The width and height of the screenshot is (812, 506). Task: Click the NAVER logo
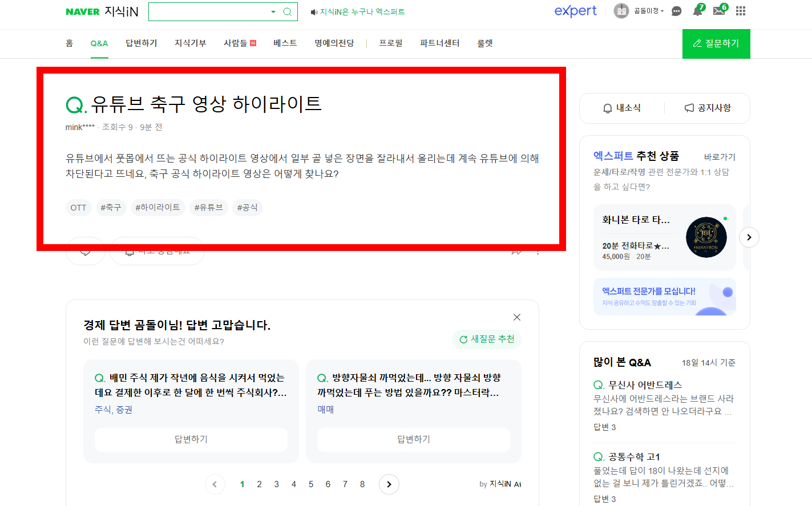tap(83, 11)
